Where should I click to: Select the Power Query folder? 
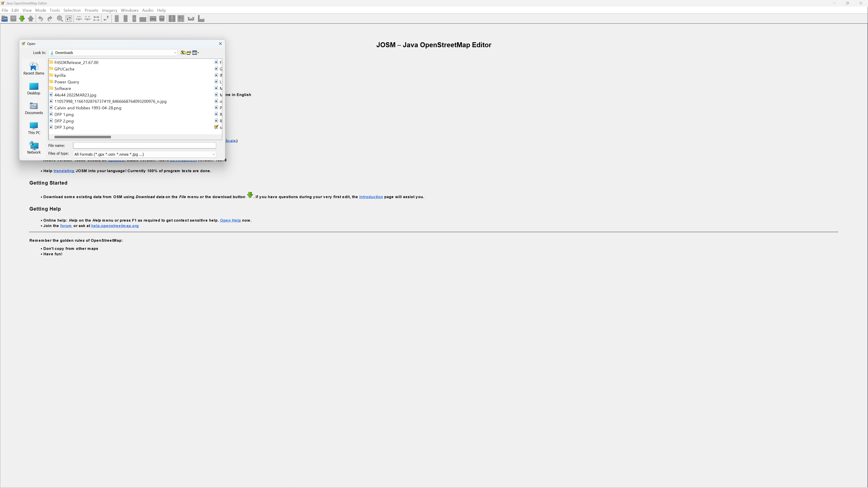tap(67, 82)
